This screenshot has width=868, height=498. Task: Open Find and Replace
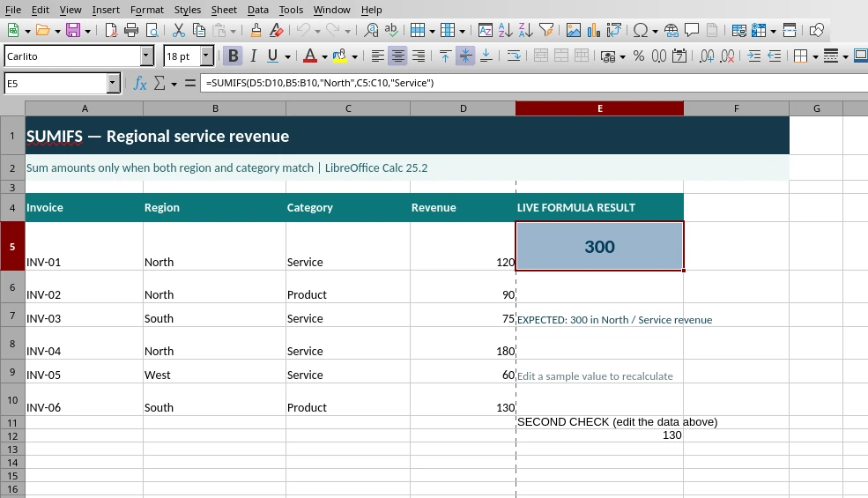coord(371,30)
